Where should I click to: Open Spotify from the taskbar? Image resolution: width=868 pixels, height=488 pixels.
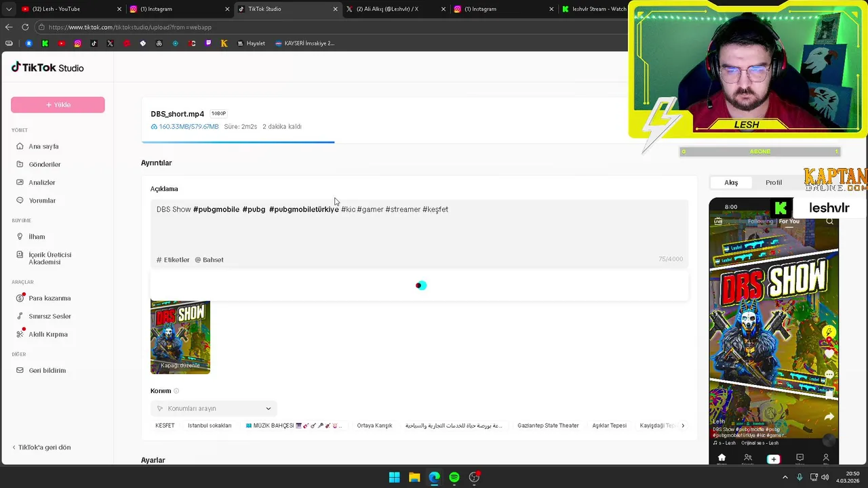pos(454,477)
